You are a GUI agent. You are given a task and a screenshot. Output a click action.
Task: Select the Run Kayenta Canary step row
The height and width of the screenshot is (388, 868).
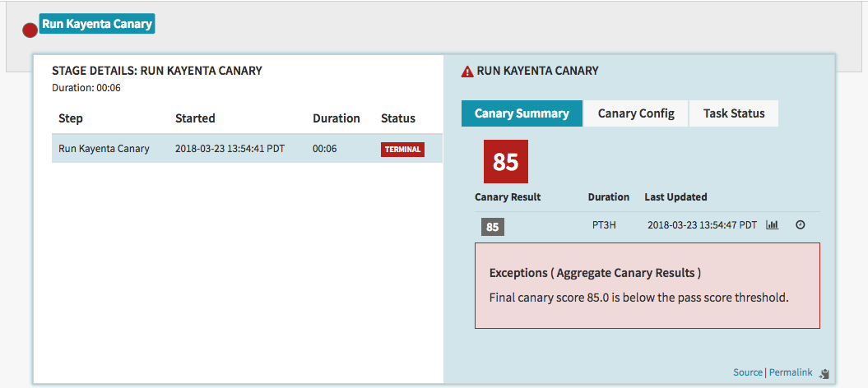coord(247,149)
